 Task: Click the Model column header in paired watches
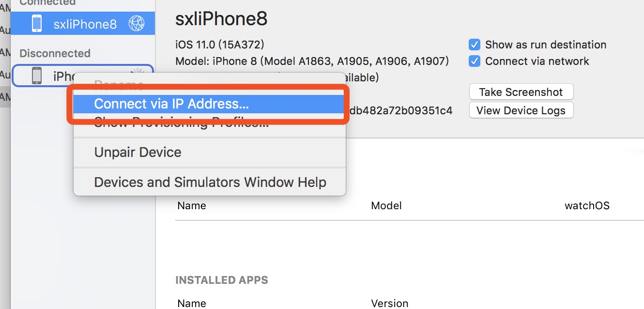[386, 206]
